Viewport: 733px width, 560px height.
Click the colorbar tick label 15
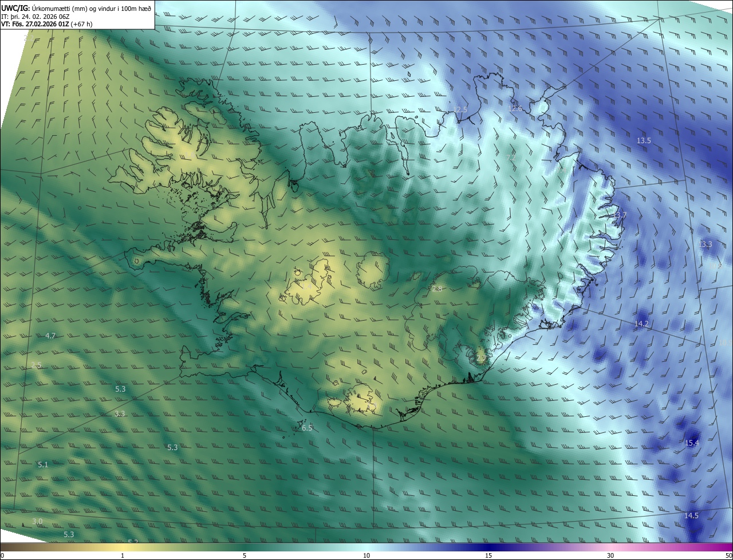(x=488, y=556)
